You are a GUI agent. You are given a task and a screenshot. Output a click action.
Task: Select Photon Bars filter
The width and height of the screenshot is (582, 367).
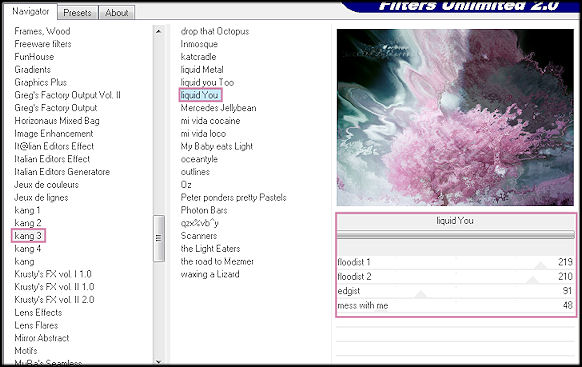[x=204, y=210]
